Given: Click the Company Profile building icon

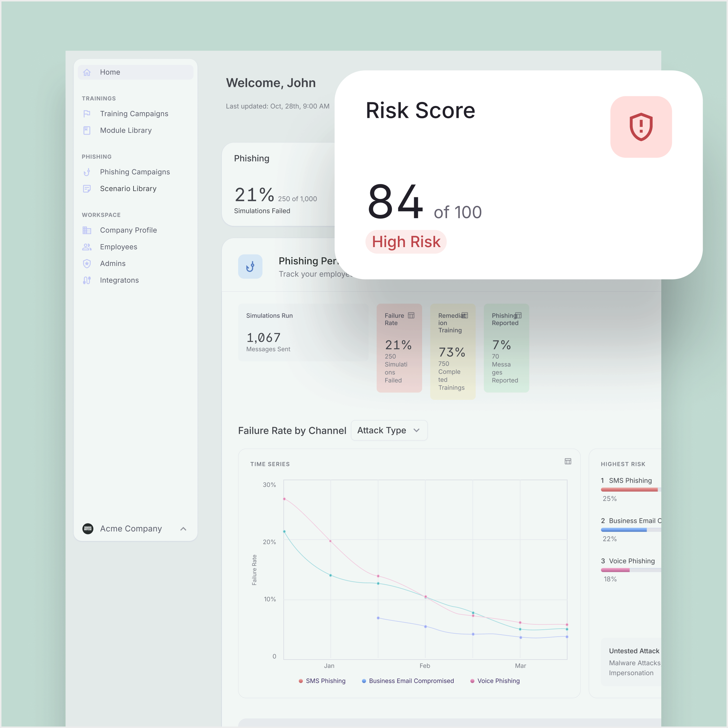Looking at the screenshot, I should coord(87,230).
